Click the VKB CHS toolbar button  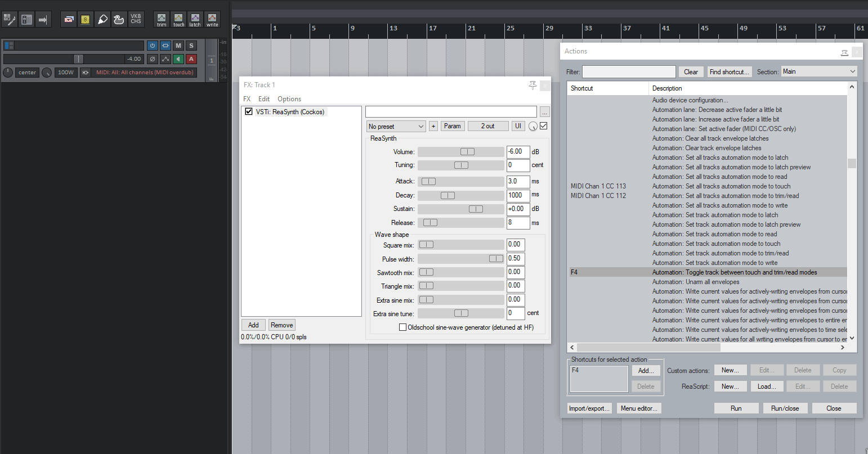pos(136,20)
